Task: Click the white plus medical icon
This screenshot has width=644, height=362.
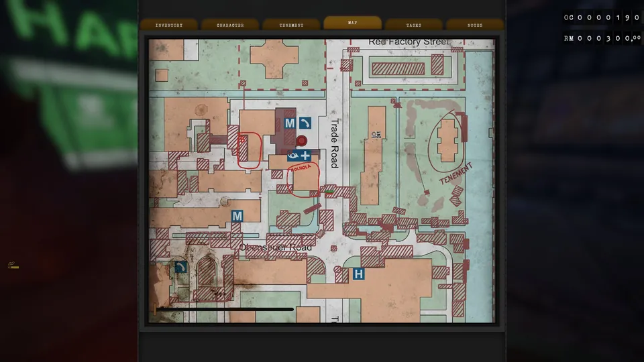Action: (305, 156)
